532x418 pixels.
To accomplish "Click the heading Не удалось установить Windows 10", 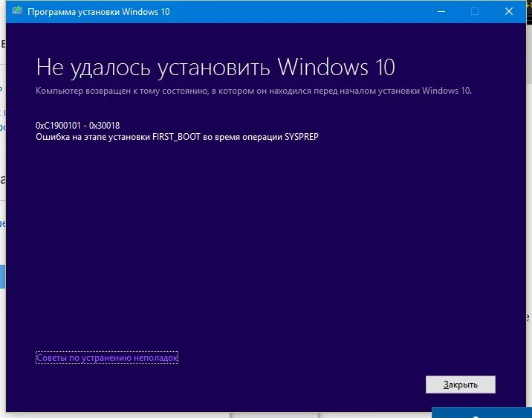I will tap(215, 67).
